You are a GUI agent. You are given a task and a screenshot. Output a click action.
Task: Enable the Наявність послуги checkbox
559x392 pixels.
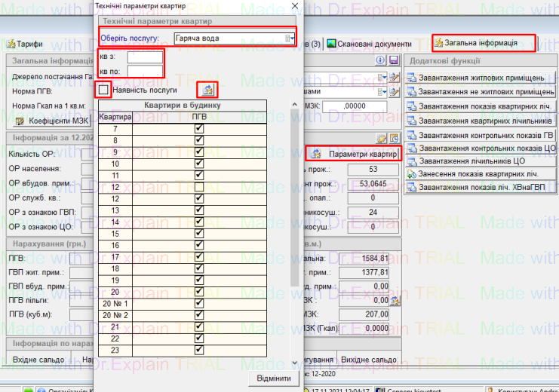tap(103, 90)
